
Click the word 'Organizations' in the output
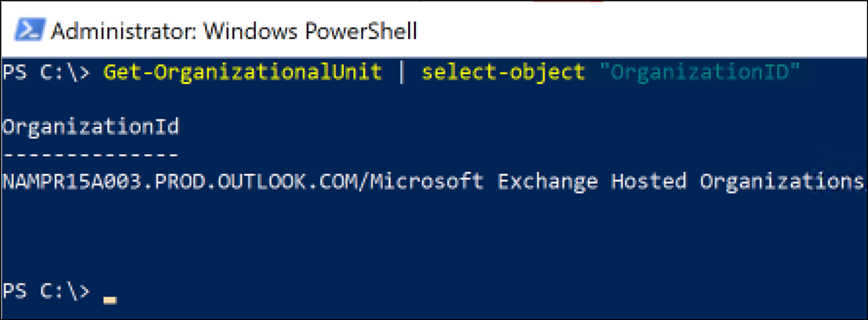pyautogui.click(x=781, y=182)
